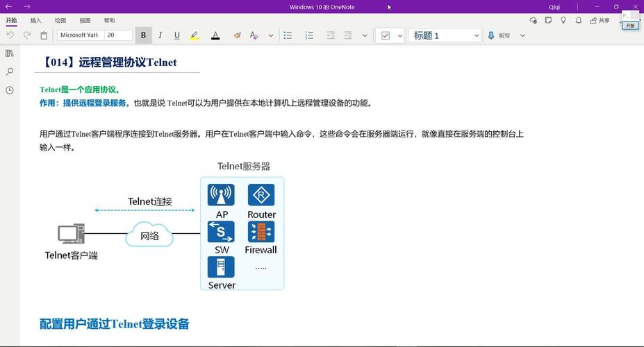Screen dimensions: 644x347
Task: Click the blue text 作用：提供远程登录服务
Action: (83, 103)
